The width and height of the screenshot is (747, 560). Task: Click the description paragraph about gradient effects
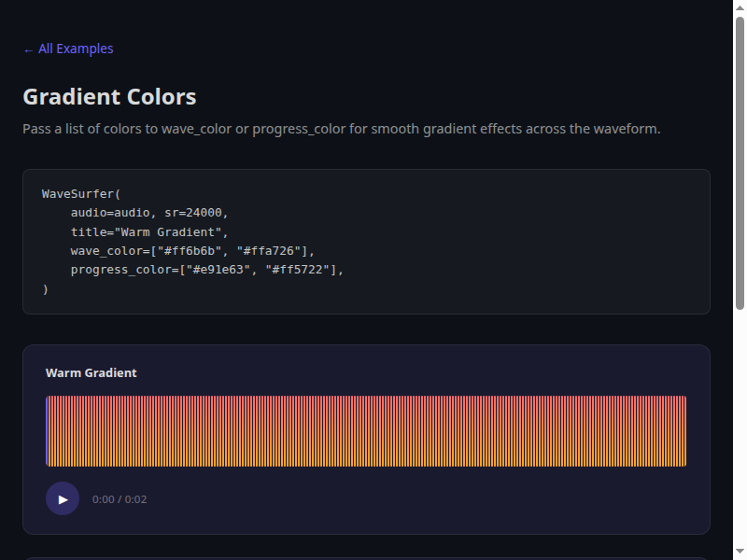[x=342, y=129]
